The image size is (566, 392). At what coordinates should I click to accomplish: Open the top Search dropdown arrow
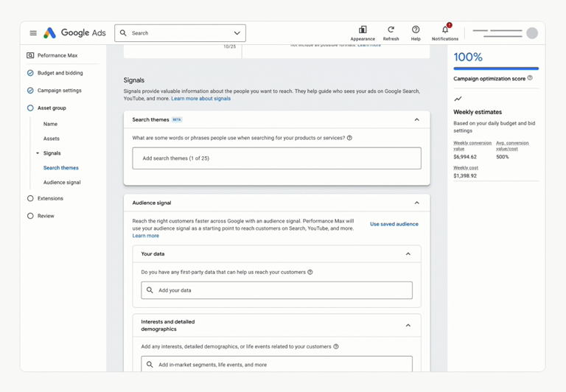tap(237, 33)
